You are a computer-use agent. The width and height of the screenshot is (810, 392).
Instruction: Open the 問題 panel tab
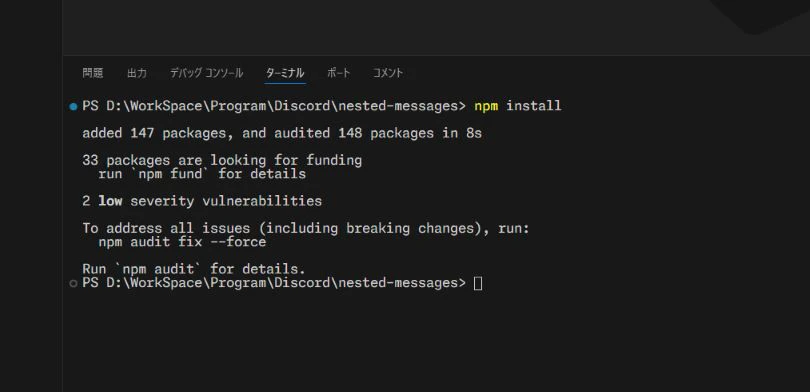click(x=92, y=73)
